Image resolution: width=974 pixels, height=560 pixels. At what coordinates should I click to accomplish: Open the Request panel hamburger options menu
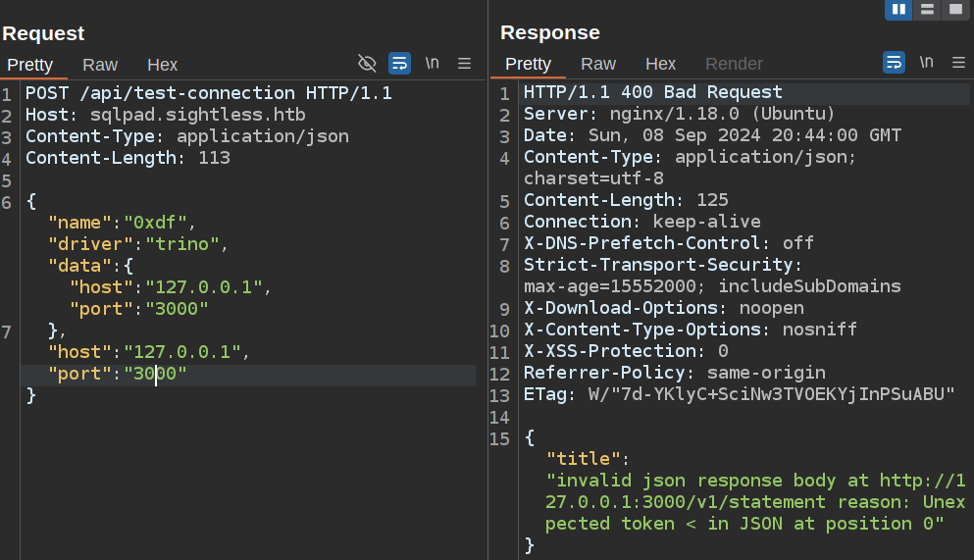pyautogui.click(x=465, y=64)
